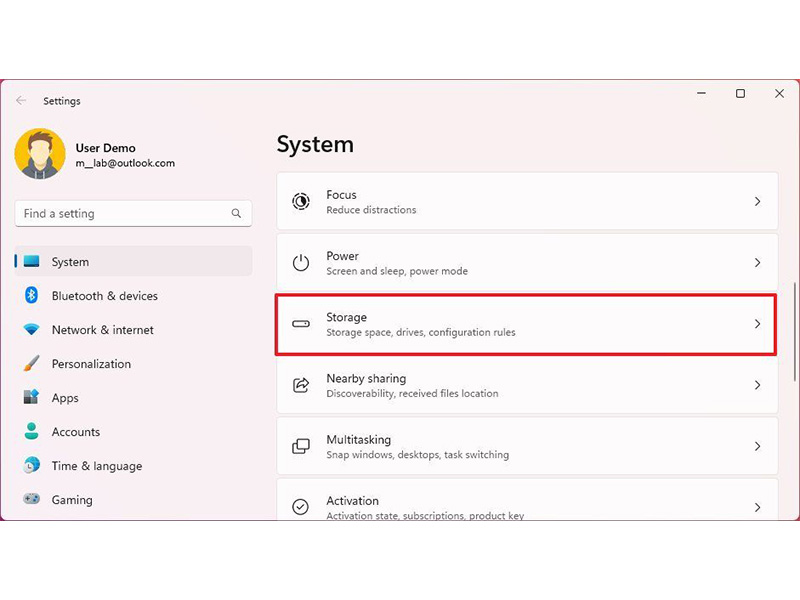
Task: Minimize the Settings window
Action: point(702,93)
